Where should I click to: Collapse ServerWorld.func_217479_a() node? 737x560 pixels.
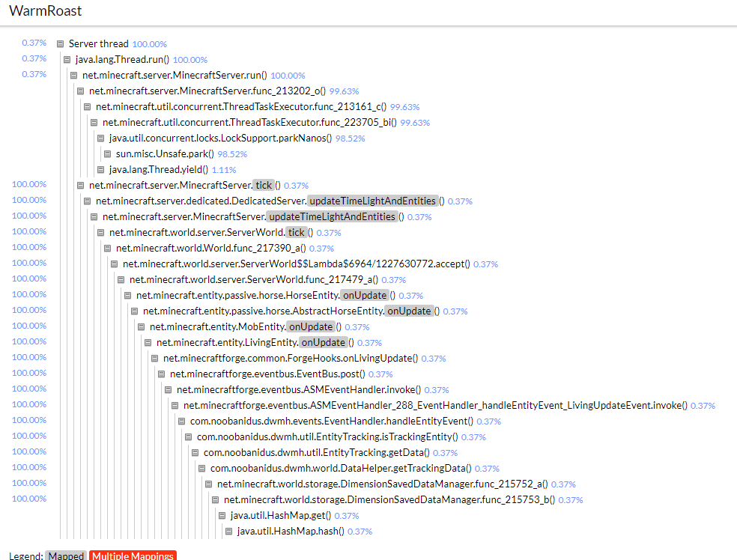[x=121, y=279]
